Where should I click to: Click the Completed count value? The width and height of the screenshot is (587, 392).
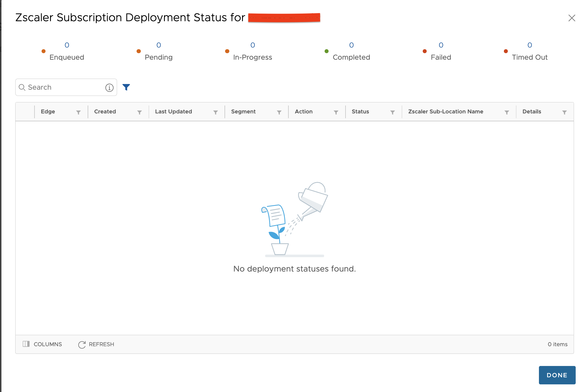(351, 45)
